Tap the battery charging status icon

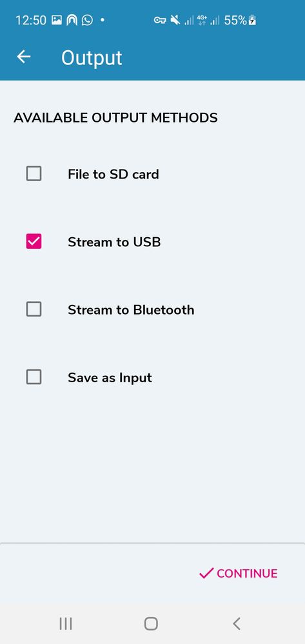pos(252,20)
